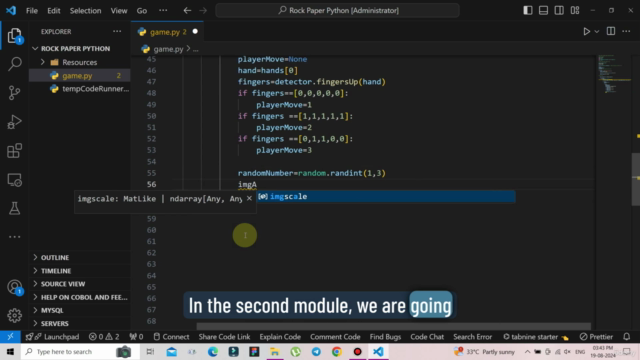Open Microsoft Edge from the taskbar
The height and width of the screenshot is (360, 640).
point(213,351)
